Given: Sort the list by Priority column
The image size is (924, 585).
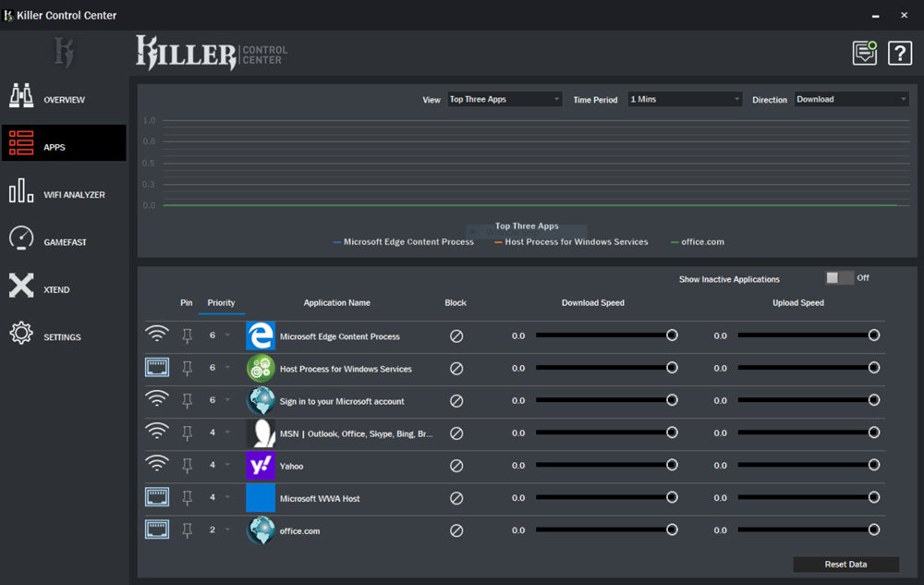Looking at the screenshot, I should point(221,303).
